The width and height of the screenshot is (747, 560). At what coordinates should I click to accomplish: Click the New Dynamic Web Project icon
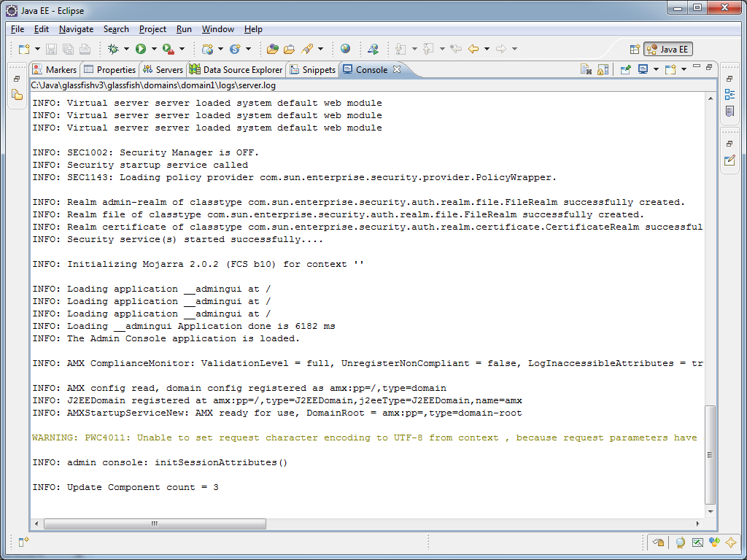(206, 49)
